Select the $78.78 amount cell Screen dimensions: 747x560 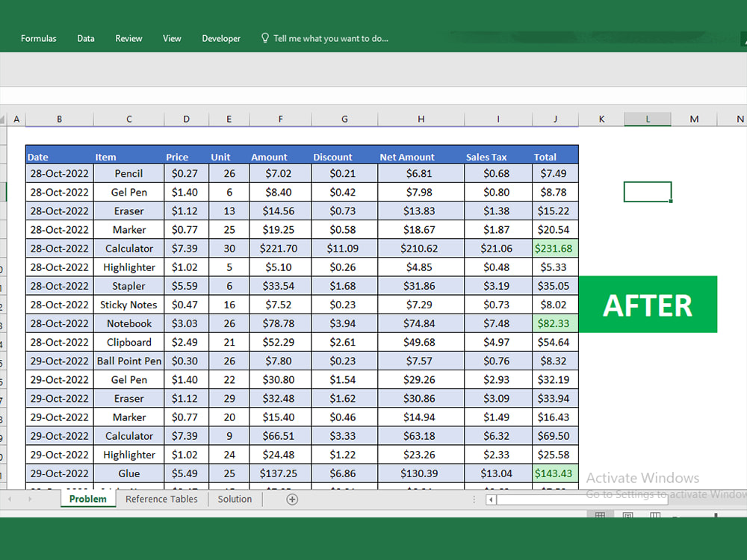(280, 323)
